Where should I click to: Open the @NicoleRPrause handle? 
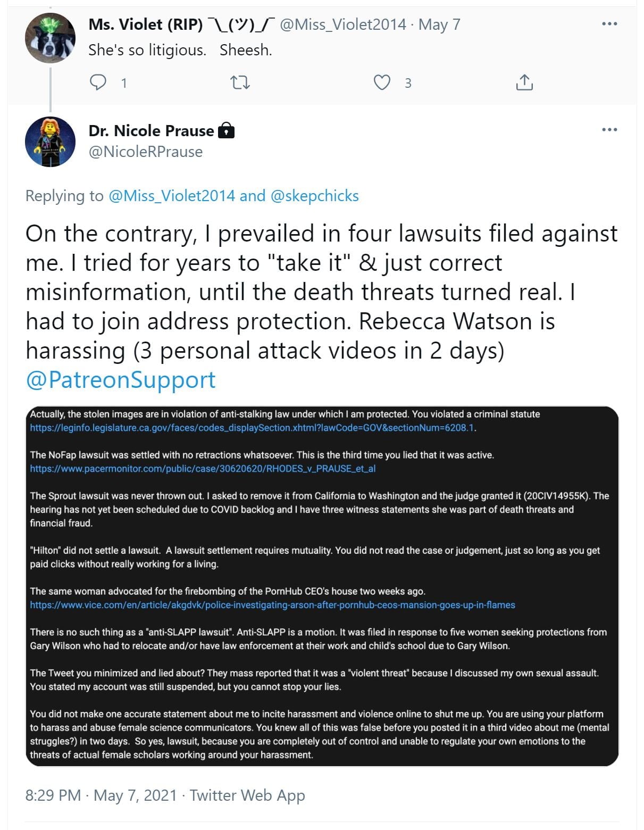[145, 152]
